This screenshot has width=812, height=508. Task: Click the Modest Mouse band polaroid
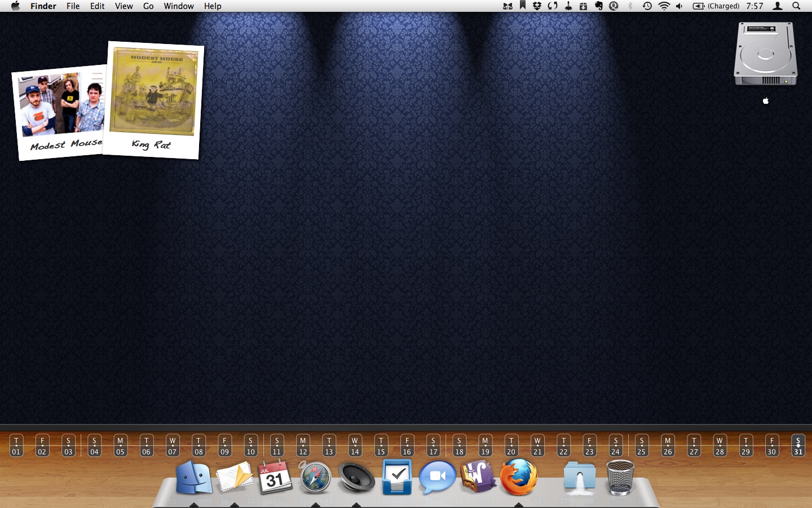[x=59, y=112]
